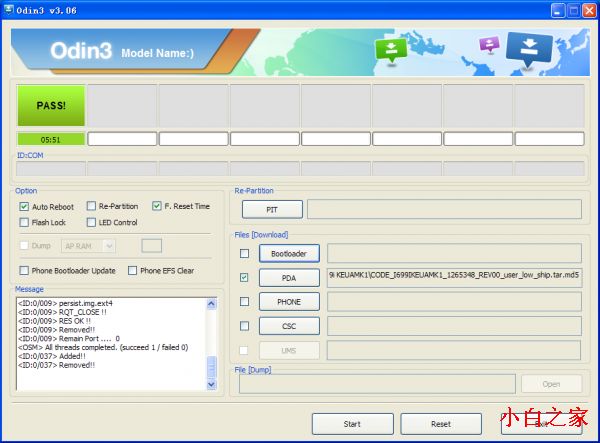
Task: Click the PIT file path field
Action: pyautogui.click(x=444, y=209)
